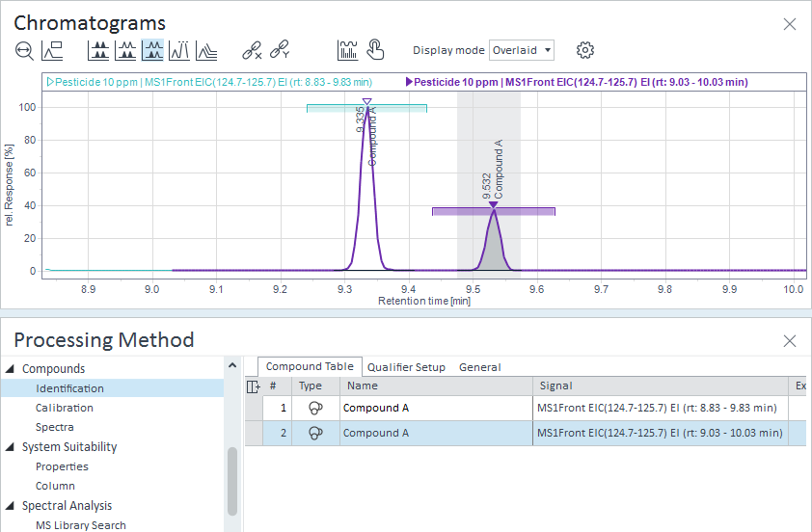Select Spectra in the tree
This screenshot has width=812, height=532.
(x=54, y=427)
